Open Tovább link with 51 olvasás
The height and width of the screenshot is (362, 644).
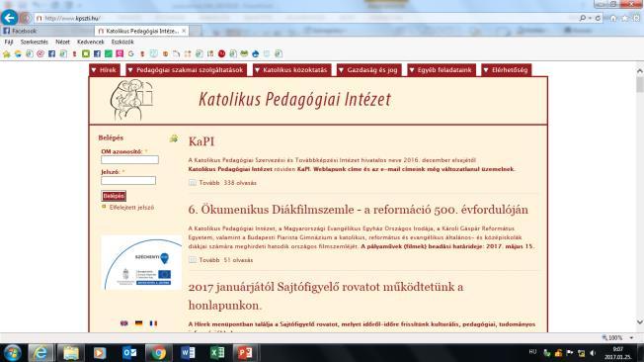tap(209, 260)
